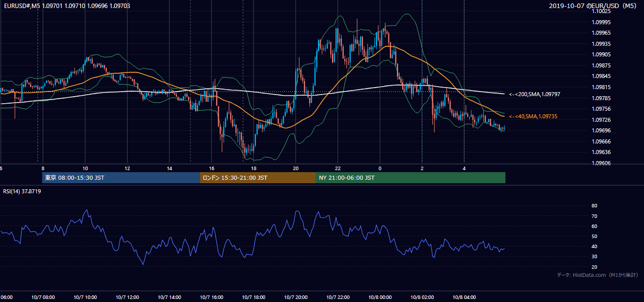Click price axis value 1.09785
The height and width of the screenshot is (302, 644).
point(601,98)
